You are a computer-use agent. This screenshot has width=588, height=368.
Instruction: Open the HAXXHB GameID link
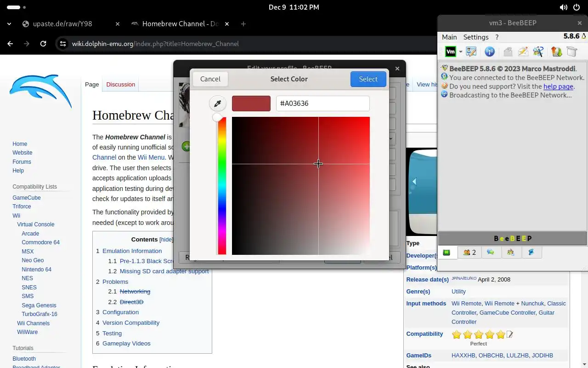pos(464,356)
